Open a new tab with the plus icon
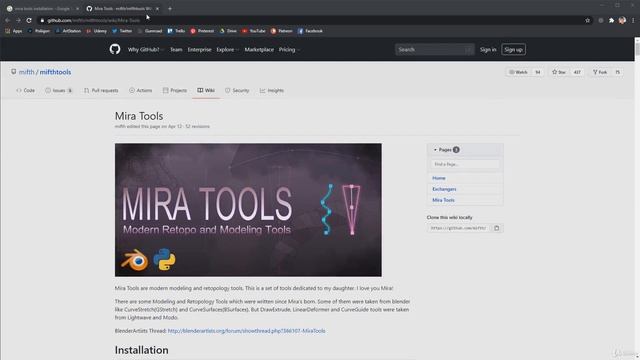The image size is (640, 360). 170,9
